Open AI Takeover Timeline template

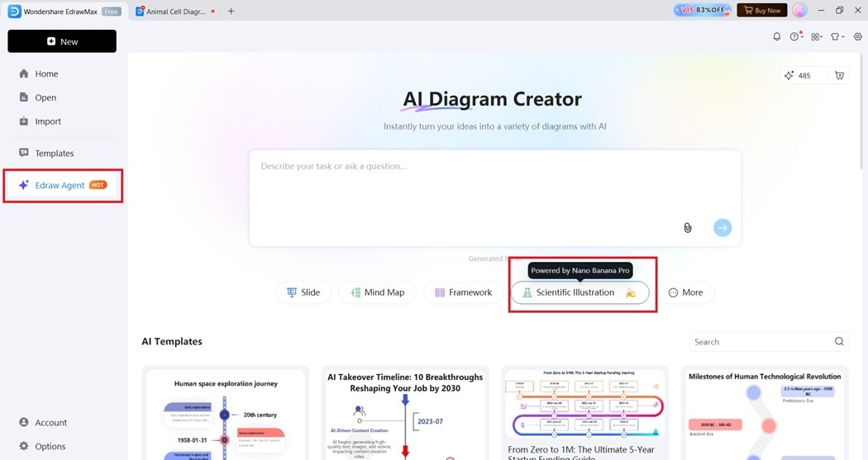[x=405, y=413]
